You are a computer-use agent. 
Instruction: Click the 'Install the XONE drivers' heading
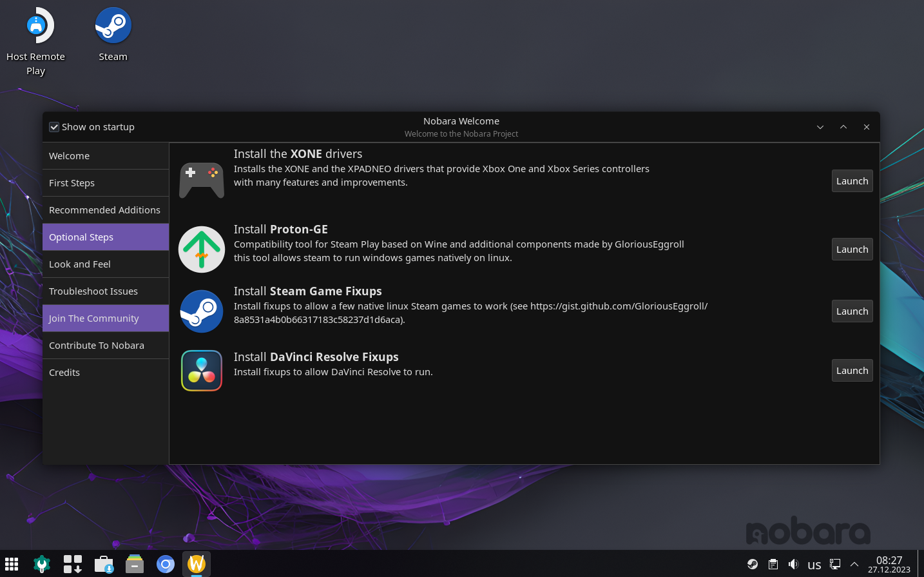coord(298,154)
